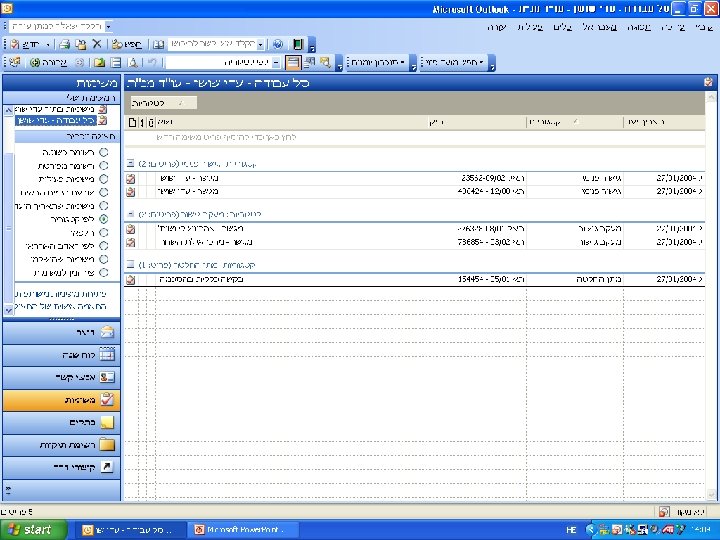Screen dimensions: 720x540
Task: Switch to Mail (דואר) in navigation pane
Action: (62, 332)
